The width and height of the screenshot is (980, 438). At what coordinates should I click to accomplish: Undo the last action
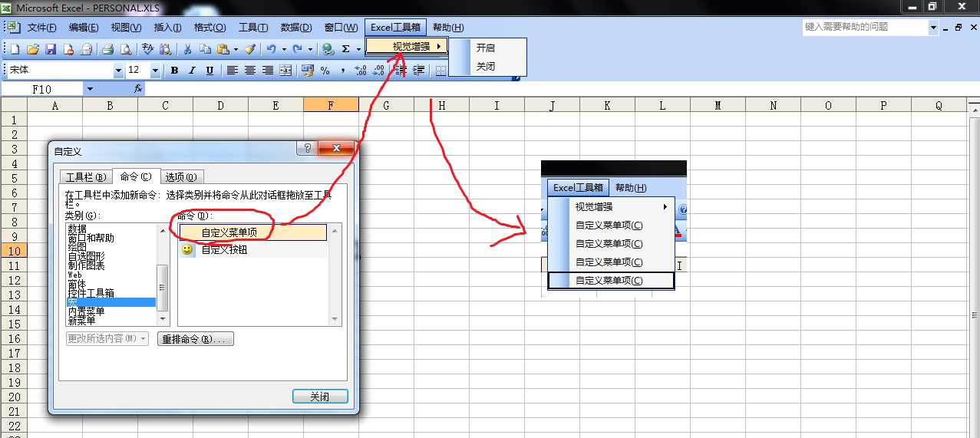coord(271,49)
